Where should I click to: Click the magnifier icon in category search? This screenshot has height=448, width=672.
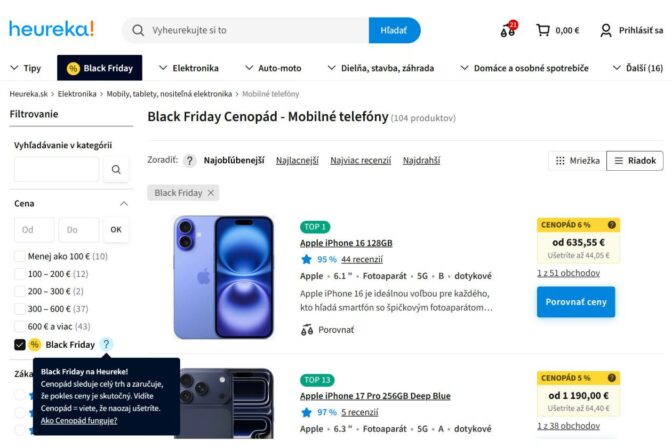[x=116, y=170]
